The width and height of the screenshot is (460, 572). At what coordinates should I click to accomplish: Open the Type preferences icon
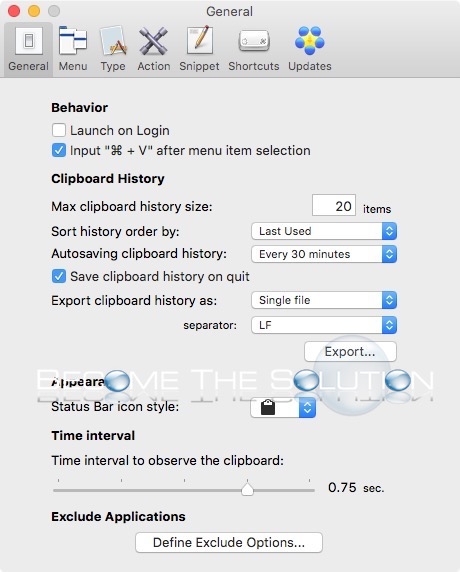[113, 40]
